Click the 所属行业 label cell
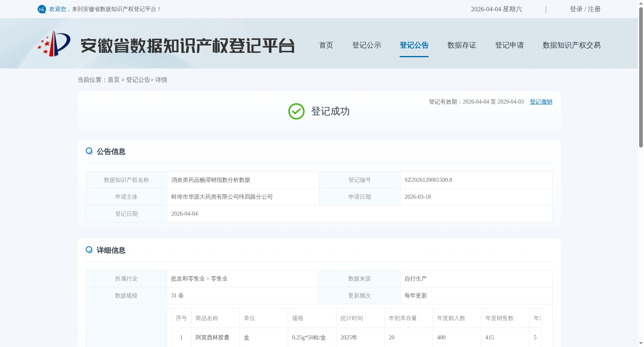 tap(126, 278)
